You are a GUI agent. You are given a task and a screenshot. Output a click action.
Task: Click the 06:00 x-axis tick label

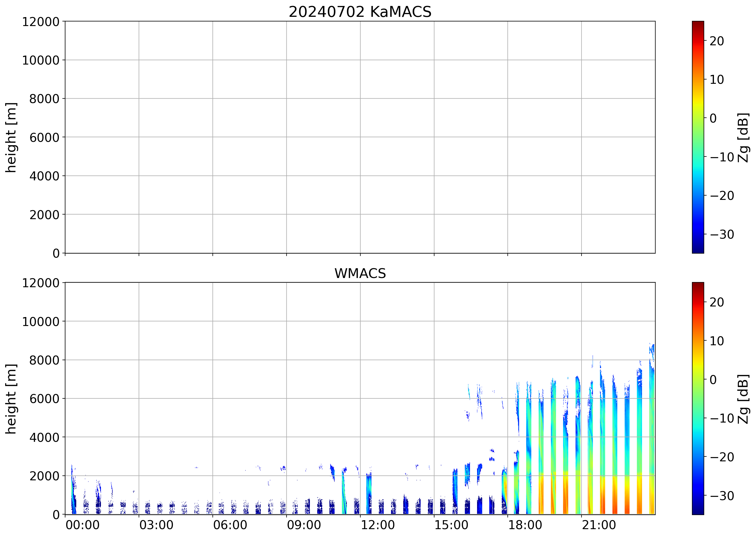tap(230, 525)
